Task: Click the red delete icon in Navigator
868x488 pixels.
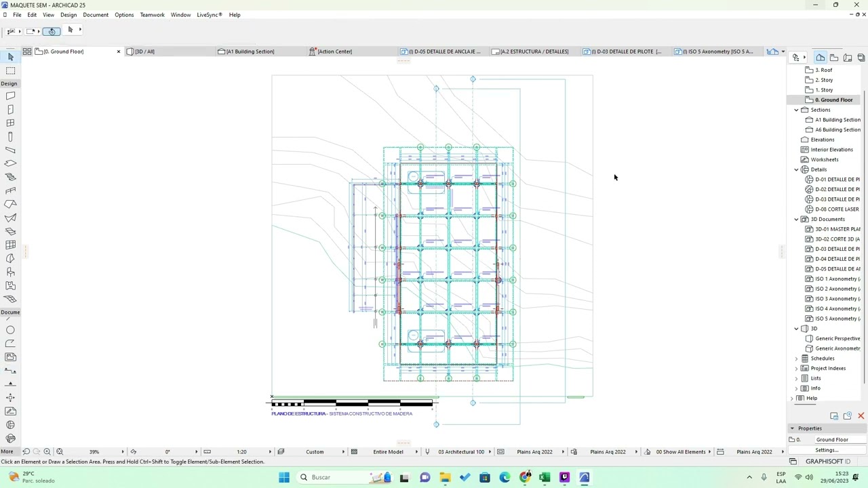Action: (861, 415)
